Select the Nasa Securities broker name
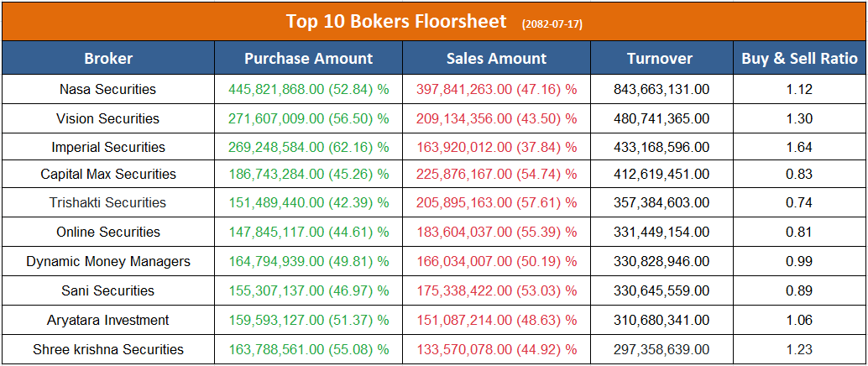 (x=108, y=89)
